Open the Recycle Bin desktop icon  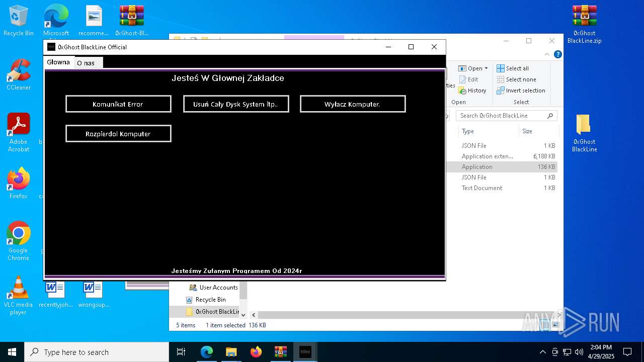19,21
